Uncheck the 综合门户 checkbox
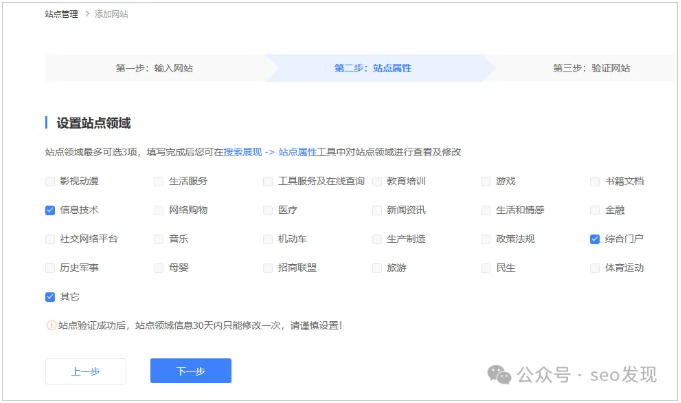681x403 pixels. coord(595,239)
